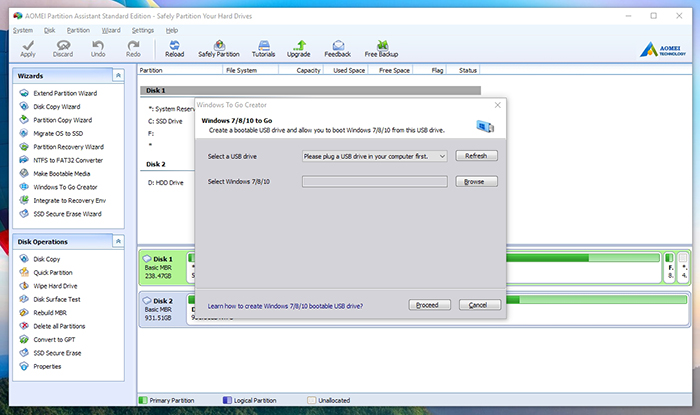Screen dimensions: 700x415
Task: Click the Logical Partition blue legend swatch
Action: point(227,400)
